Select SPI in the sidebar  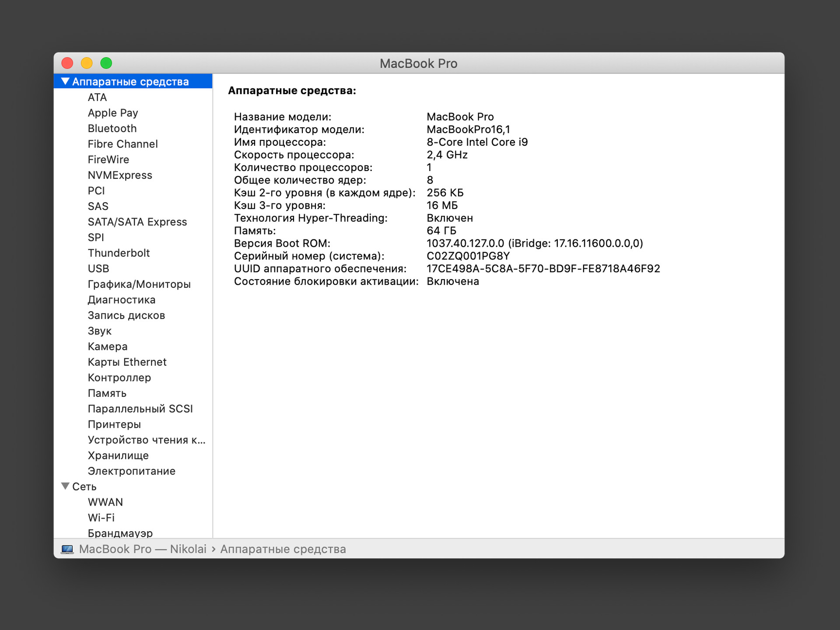(96, 237)
